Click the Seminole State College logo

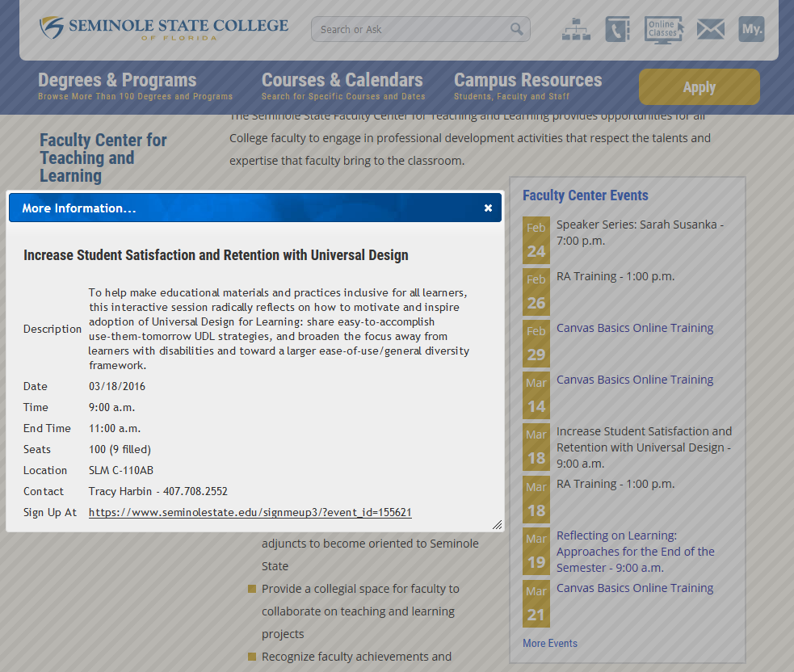[x=164, y=27]
